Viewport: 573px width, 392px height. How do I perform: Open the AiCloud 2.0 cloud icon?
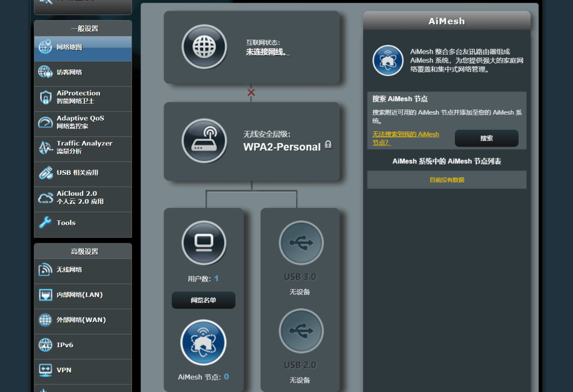tap(45, 197)
